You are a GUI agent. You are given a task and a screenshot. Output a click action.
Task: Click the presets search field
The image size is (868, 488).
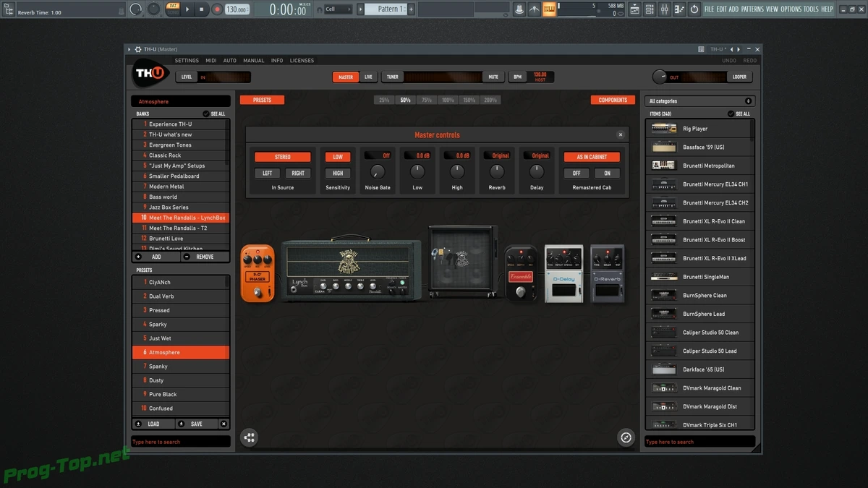pos(180,442)
